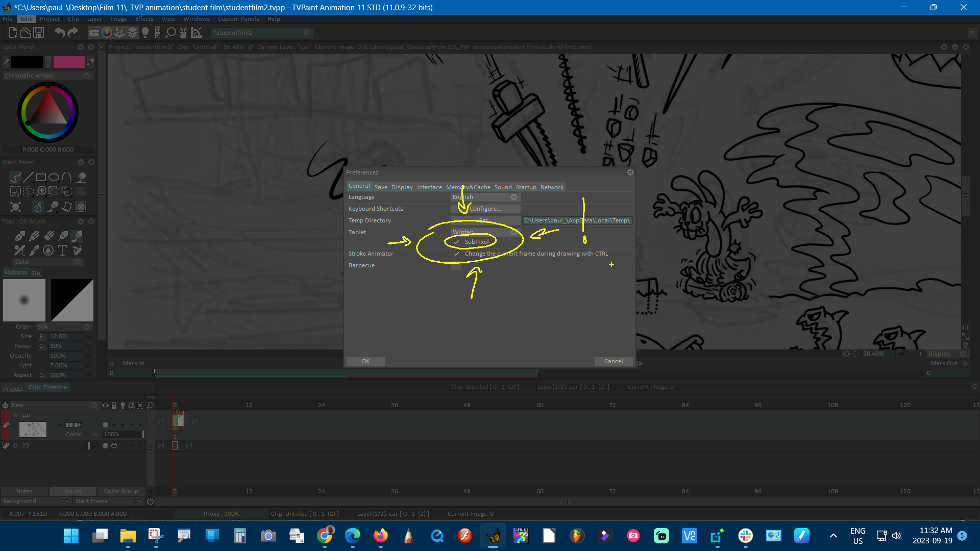The height and width of the screenshot is (551, 980).
Task: Click the Undo arrow in the toolbar
Action: pyautogui.click(x=60, y=33)
